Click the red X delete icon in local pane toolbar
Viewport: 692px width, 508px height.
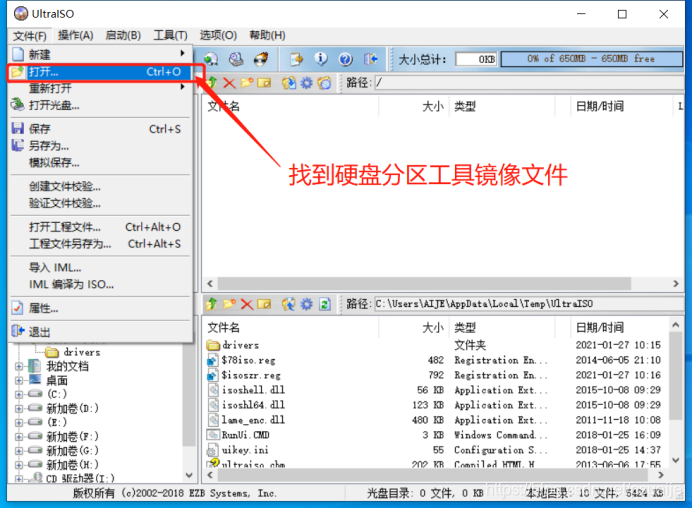[x=247, y=304]
